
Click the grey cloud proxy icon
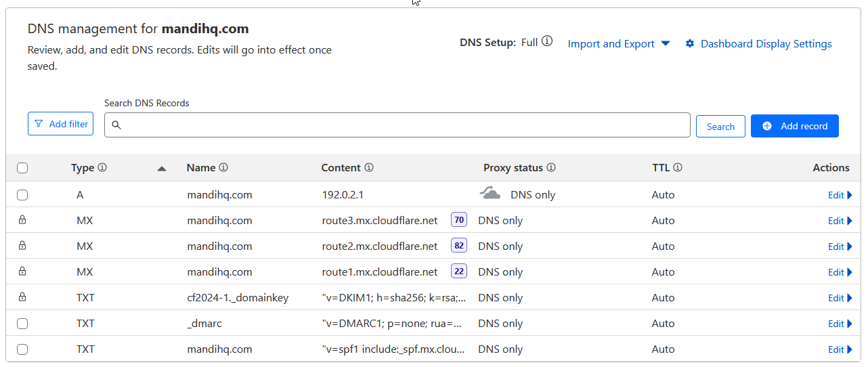pyautogui.click(x=490, y=194)
